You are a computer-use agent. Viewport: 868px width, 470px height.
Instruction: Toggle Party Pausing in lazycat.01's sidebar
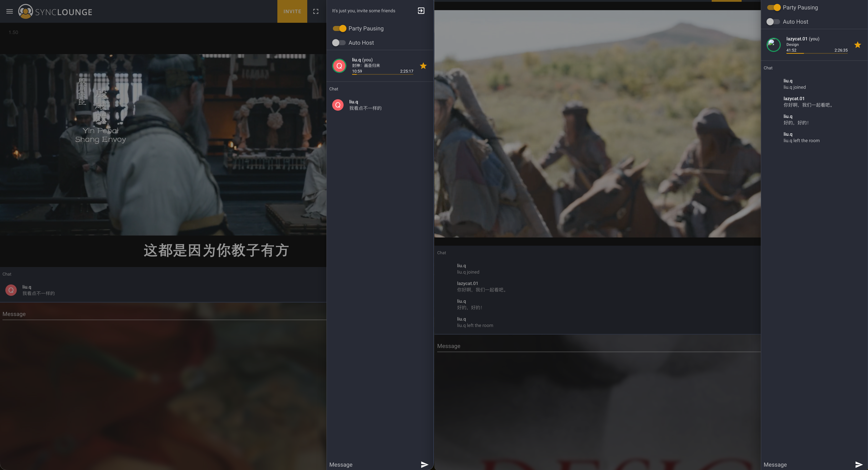(x=774, y=7)
